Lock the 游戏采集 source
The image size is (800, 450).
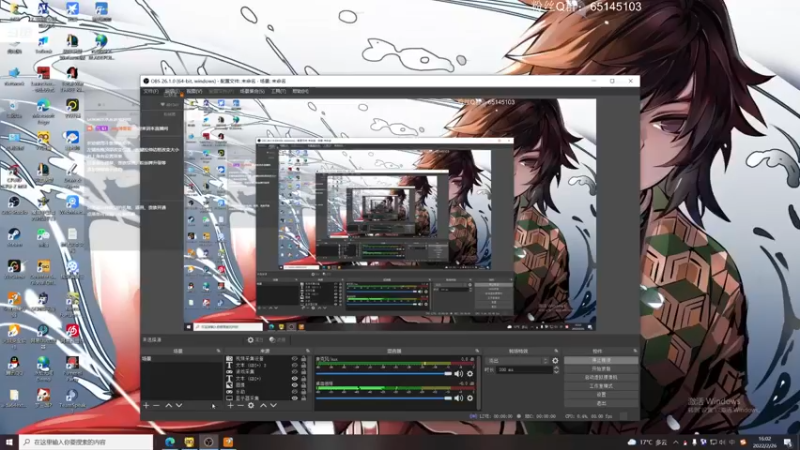pos(304,372)
